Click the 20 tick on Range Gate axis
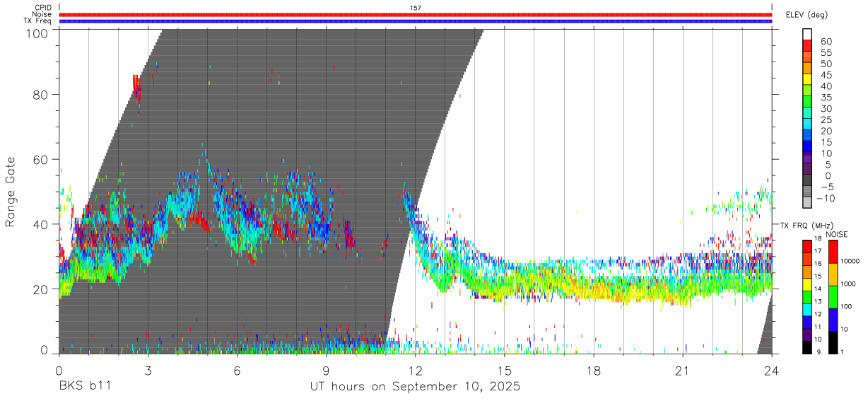This screenshot has width=868, height=401. [x=41, y=289]
